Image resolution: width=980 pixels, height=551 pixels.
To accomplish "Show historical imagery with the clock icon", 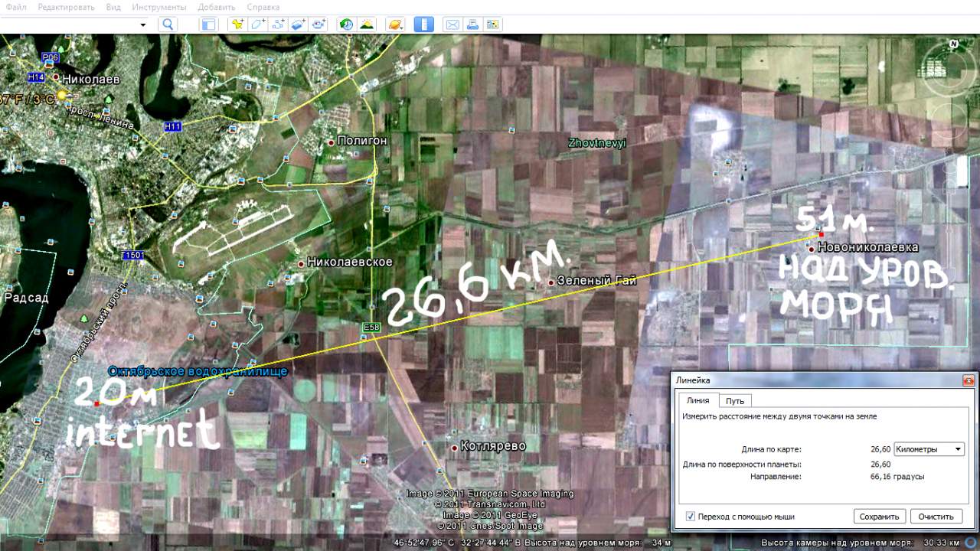I will coord(347,24).
